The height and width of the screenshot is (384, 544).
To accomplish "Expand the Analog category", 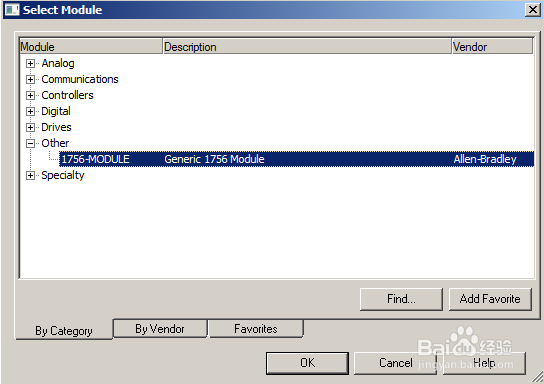I will click(x=30, y=63).
